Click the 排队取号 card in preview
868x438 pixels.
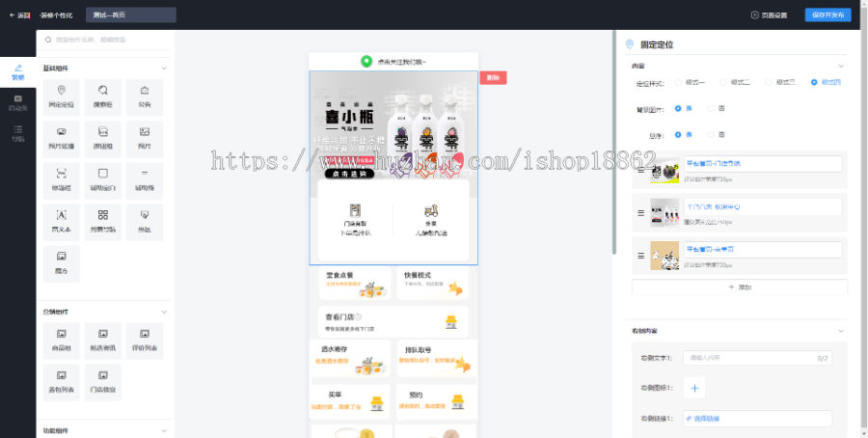pyautogui.click(x=437, y=358)
